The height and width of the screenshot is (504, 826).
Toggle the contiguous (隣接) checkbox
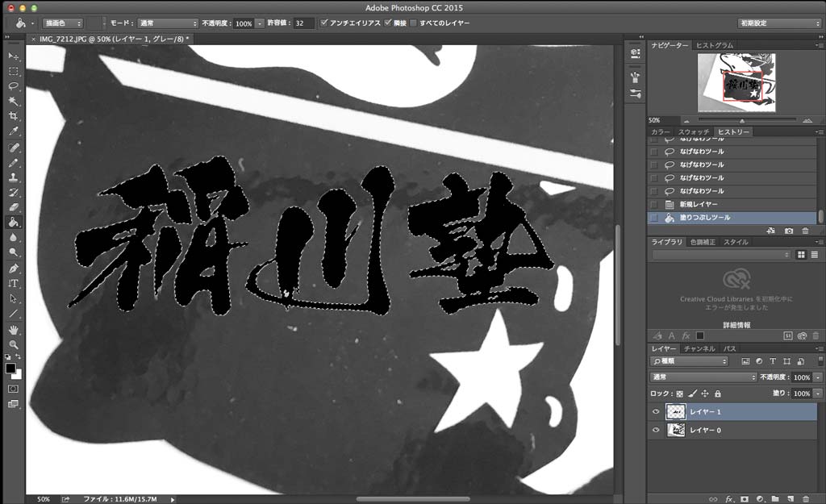click(x=388, y=23)
